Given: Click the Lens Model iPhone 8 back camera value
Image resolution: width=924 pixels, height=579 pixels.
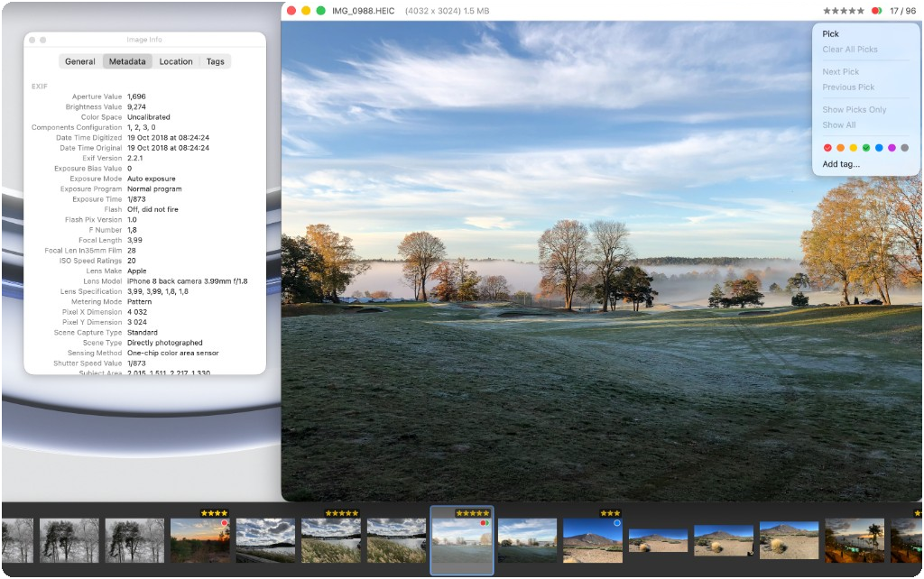Looking at the screenshot, I should coord(188,281).
